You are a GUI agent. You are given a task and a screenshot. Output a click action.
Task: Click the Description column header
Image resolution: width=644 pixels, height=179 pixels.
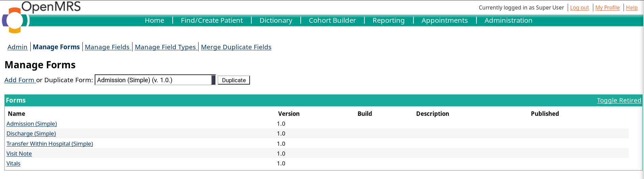point(433,114)
